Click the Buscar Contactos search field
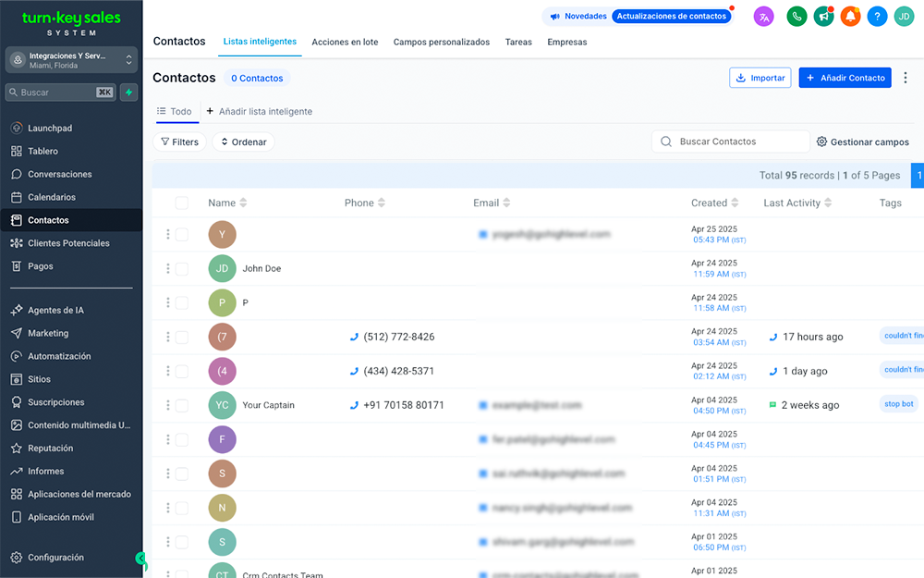The width and height of the screenshot is (924, 578). [731, 141]
